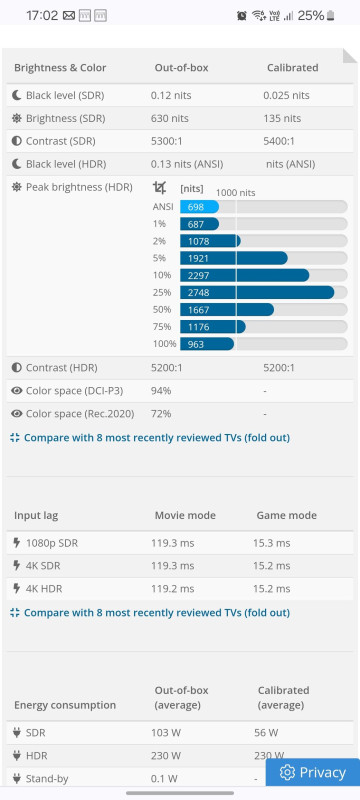Click the eye icon beside Color space (Rec.2020)
360x800 pixels.
tap(17, 414)
